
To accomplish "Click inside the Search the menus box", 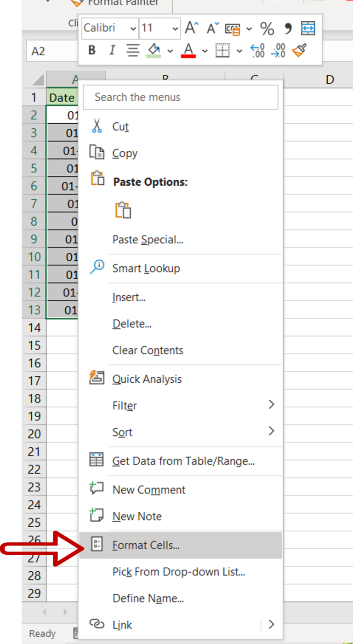I will coord(180,97).
